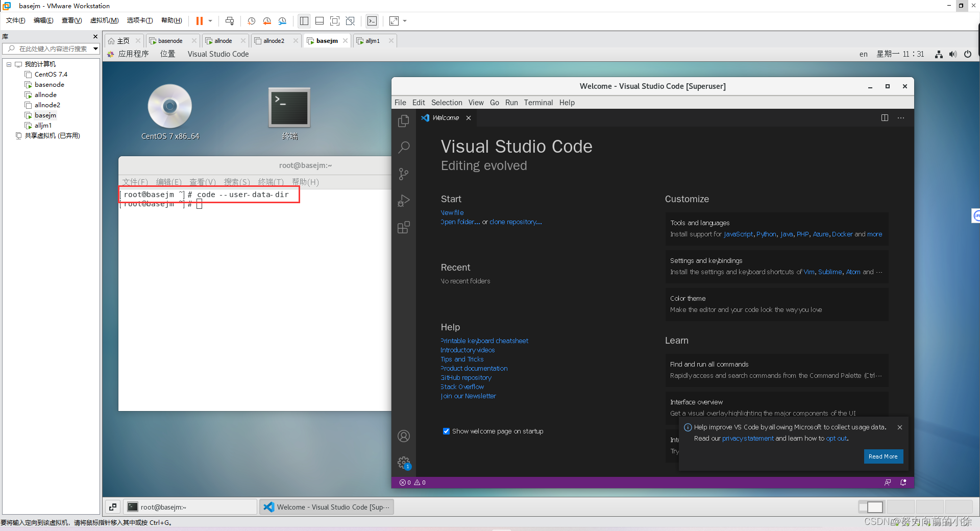
Task: Enter VMware full screen mode
Action: pos(335,21)
